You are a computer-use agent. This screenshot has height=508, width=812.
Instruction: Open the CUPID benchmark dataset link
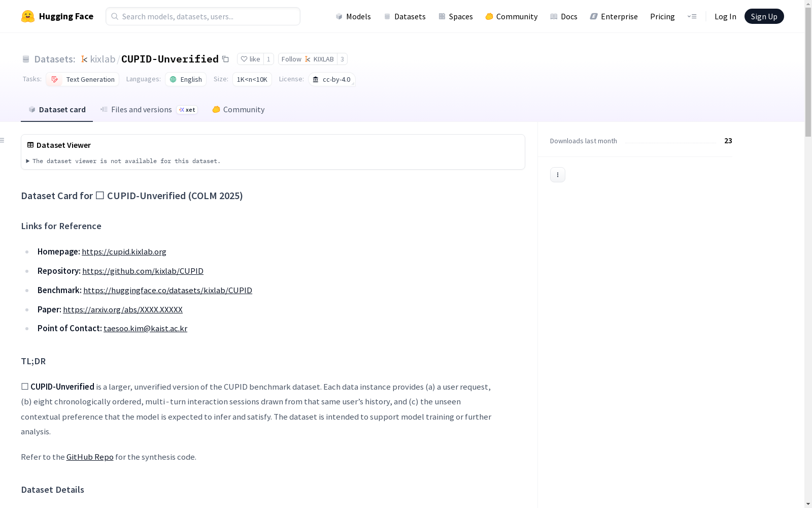pos(167,290)
